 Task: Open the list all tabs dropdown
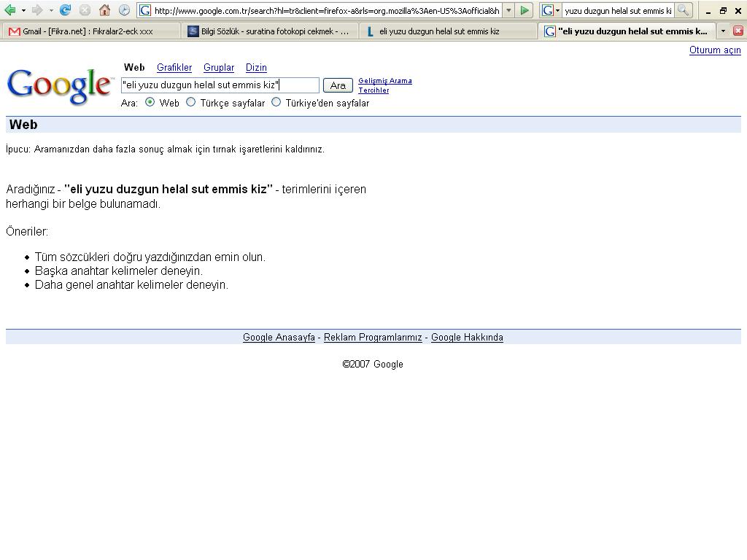723,31
